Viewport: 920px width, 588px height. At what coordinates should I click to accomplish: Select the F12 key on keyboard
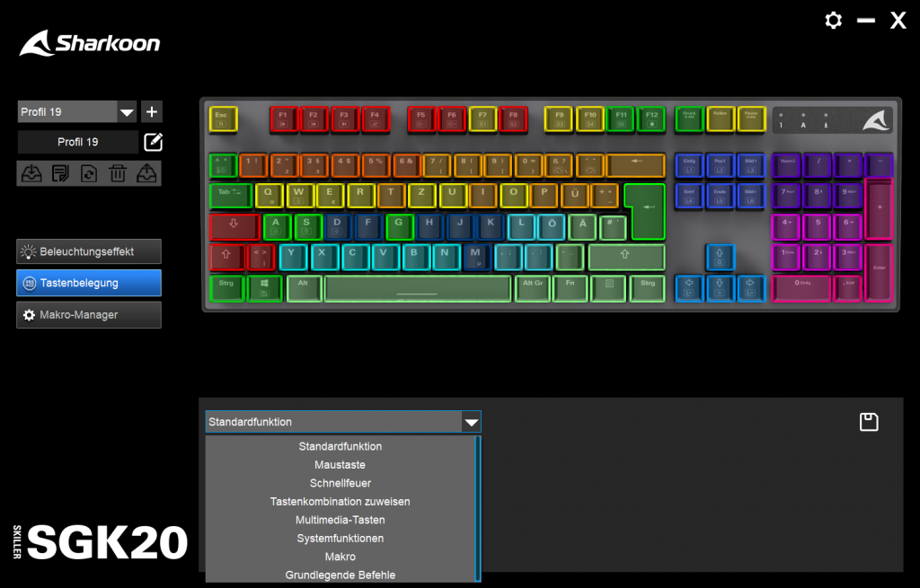click(x=651, y=119)
